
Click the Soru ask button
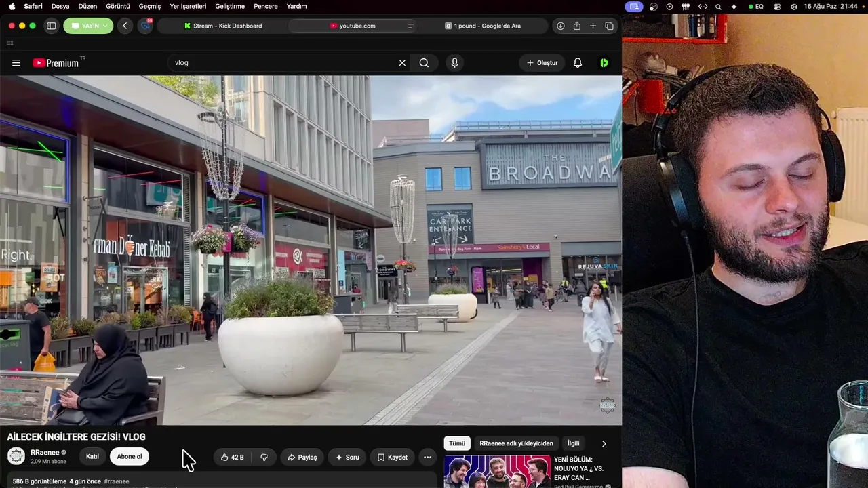click(347, 457)
